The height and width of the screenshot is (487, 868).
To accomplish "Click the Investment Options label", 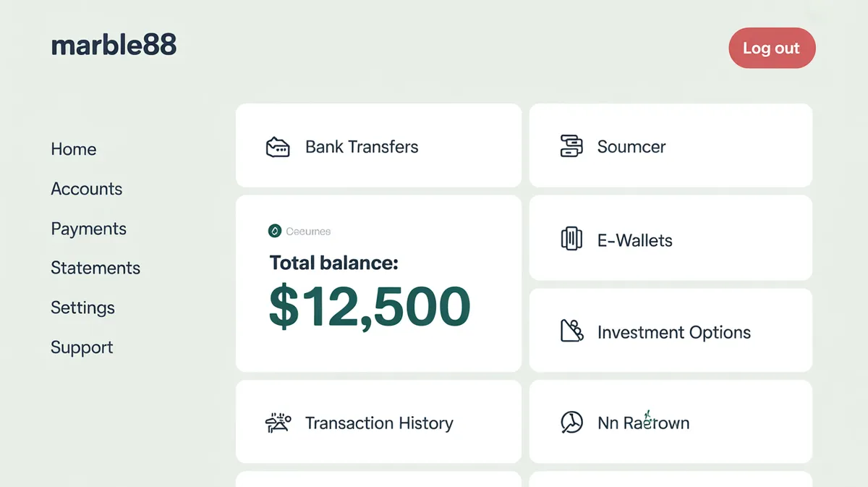I will pyautogui.click(x=673, y=332).
